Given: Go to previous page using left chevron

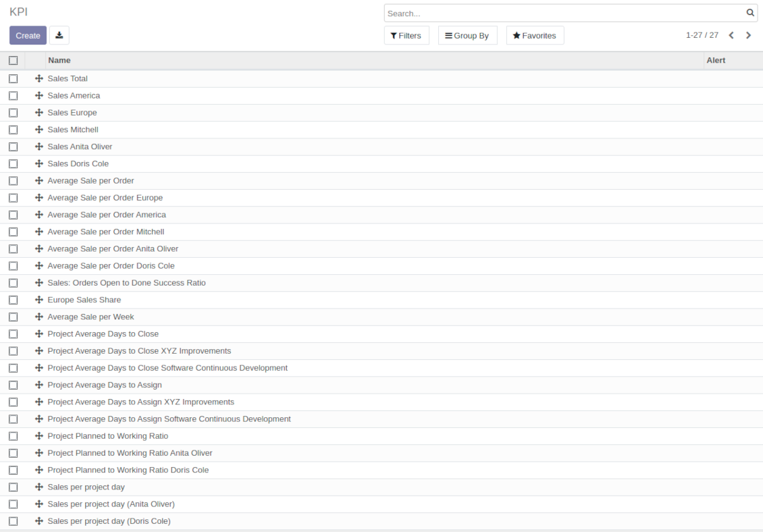Looking at the screenshot, I should [731, 36].
